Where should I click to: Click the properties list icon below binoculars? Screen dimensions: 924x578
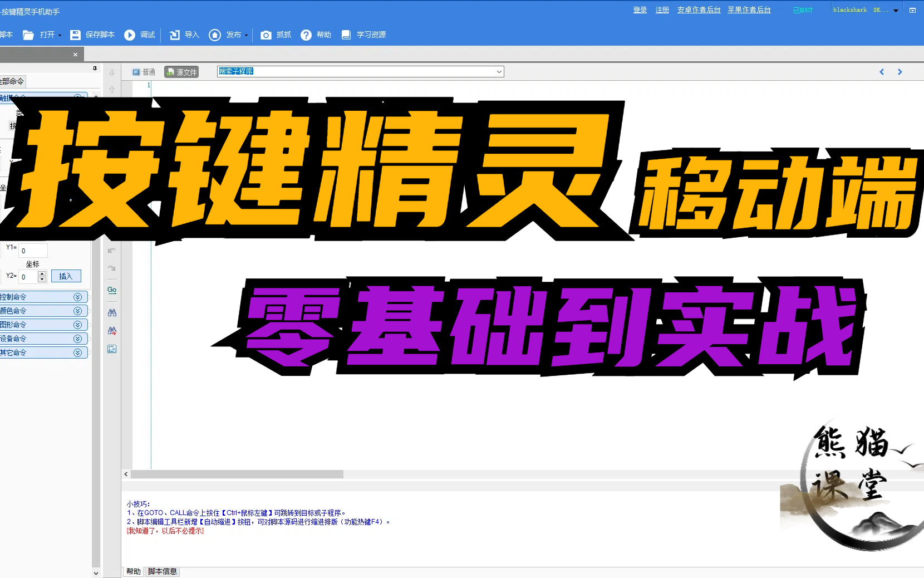(x=112, y=349)
